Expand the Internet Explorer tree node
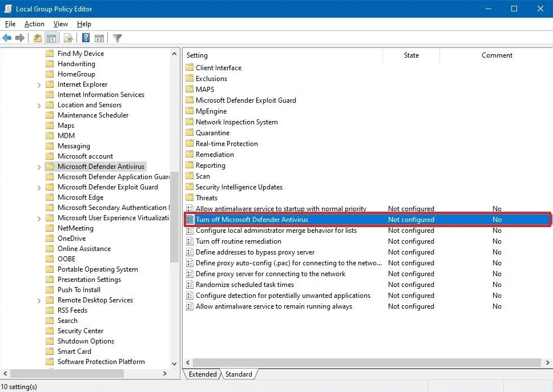Viewport: 553px width, 392px height. (39, 85)
